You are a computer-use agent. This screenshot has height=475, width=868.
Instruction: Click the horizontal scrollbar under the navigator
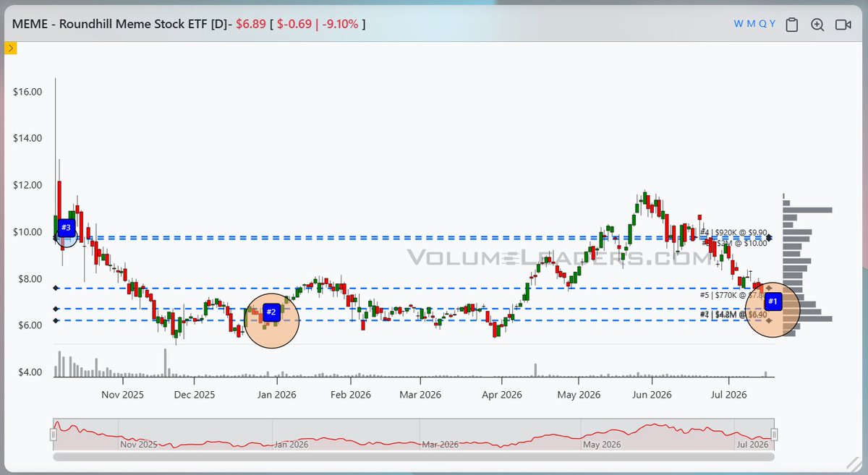[413, 456]
